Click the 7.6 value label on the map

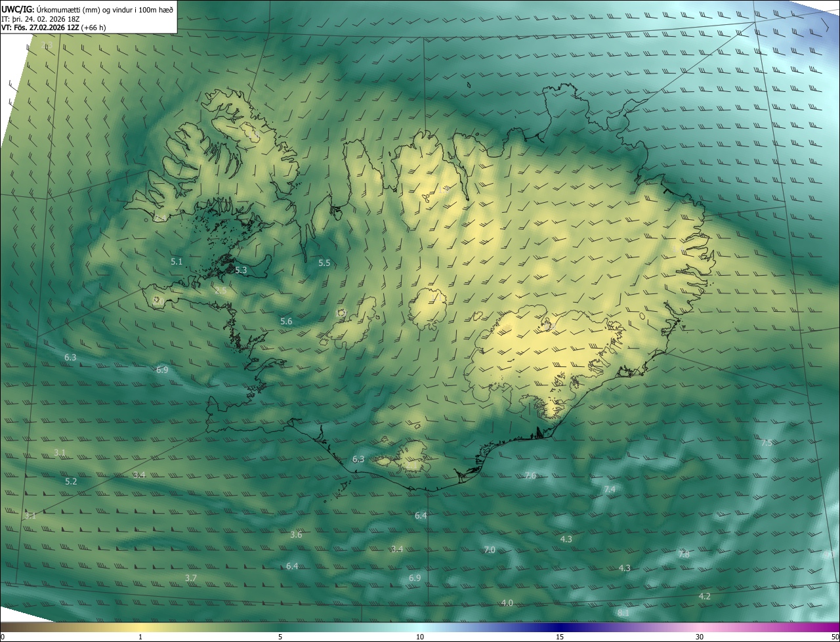click(x=530, y=475)
